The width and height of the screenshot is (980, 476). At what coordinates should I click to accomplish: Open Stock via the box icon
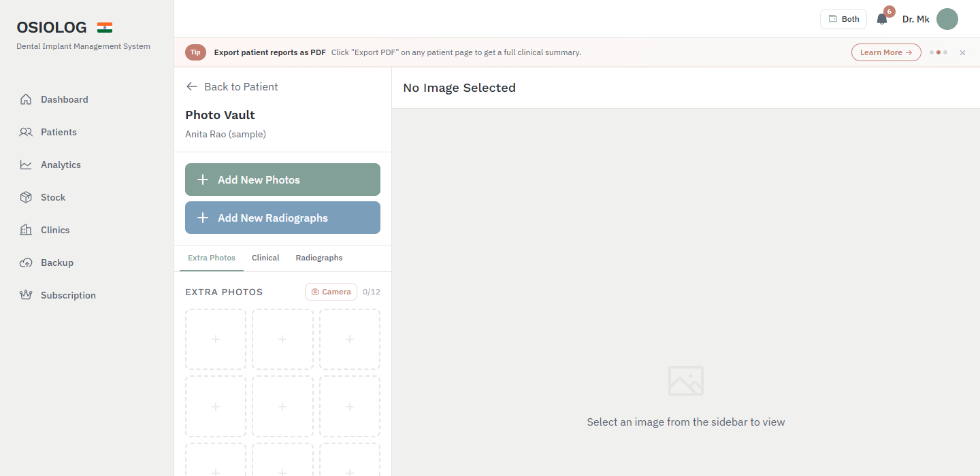click(26, 197)
